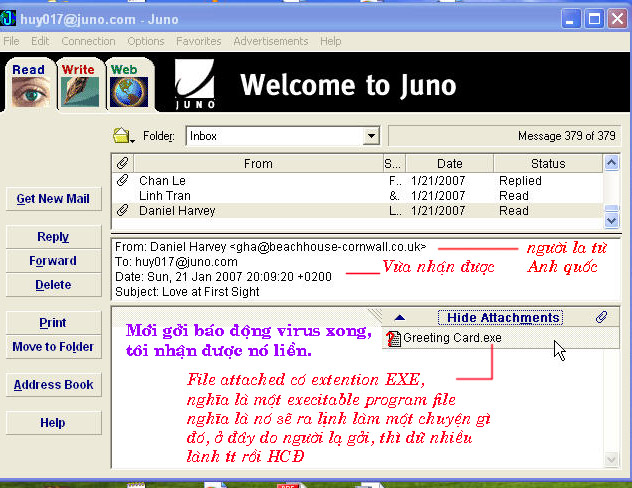Open the Inbox folder dropdown
632x488 pixels.
coord(371,136)
